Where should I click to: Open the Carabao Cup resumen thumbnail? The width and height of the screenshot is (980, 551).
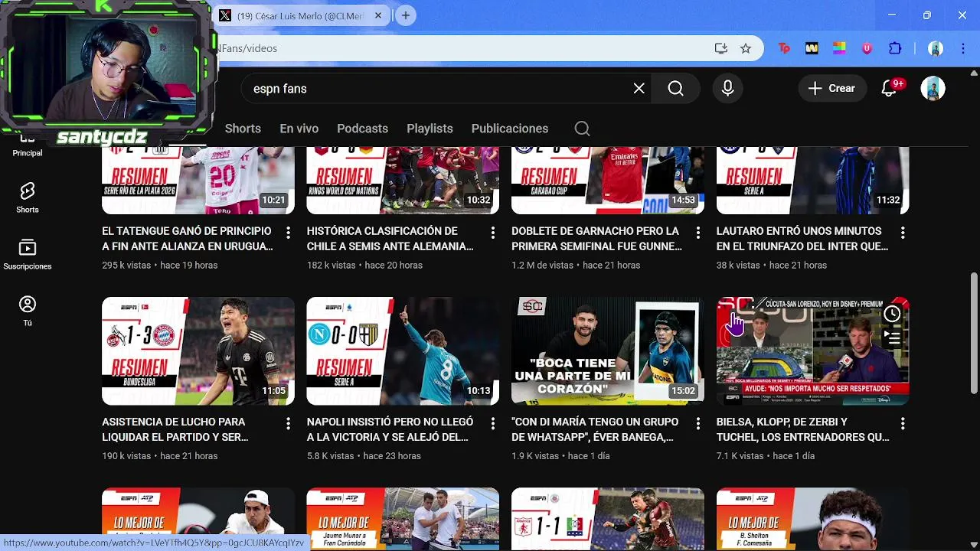[608, 181]
